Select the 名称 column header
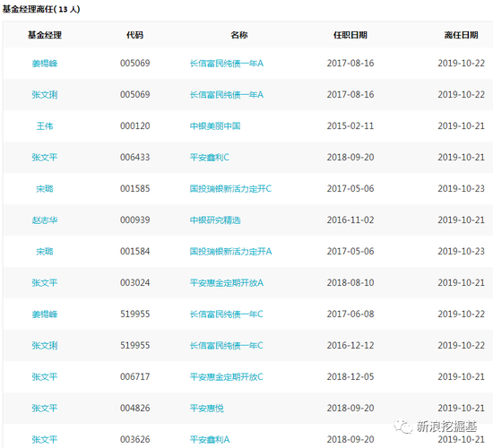The height and width of the screenshot is (448, 493). (239, 35)
